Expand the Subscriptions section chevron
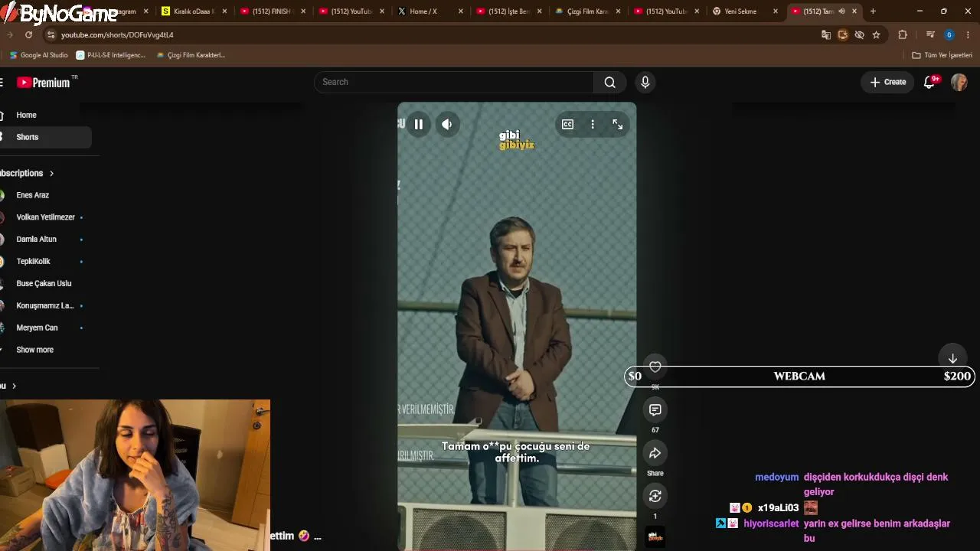980x551 pixels. 51,173
